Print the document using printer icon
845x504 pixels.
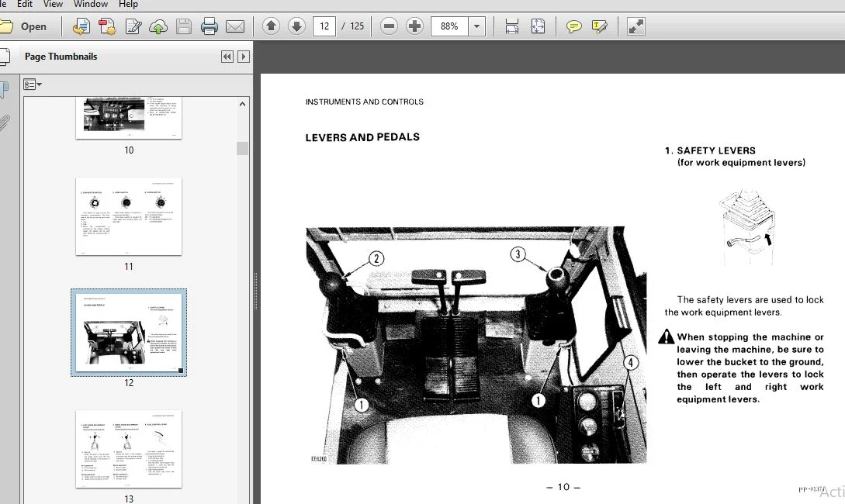click(x=209, y=26)
